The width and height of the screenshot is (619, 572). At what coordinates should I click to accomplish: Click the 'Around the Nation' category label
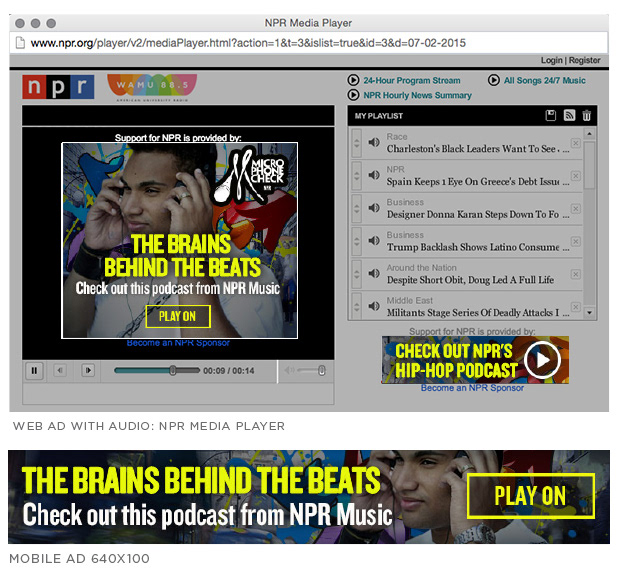pyautogui.click(x=421, y=268)
